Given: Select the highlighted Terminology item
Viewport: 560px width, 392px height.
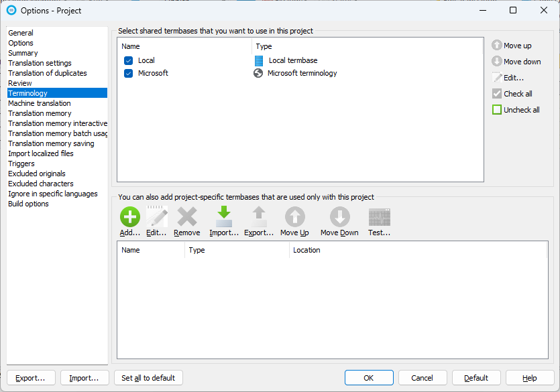Looking at the screenshot, I should pos(57,92).
